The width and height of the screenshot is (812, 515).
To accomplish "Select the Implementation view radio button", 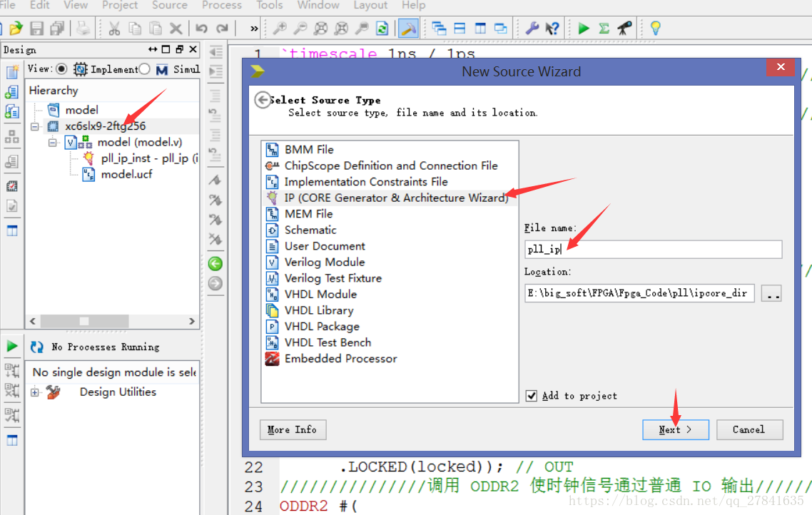I will point(61,69).
